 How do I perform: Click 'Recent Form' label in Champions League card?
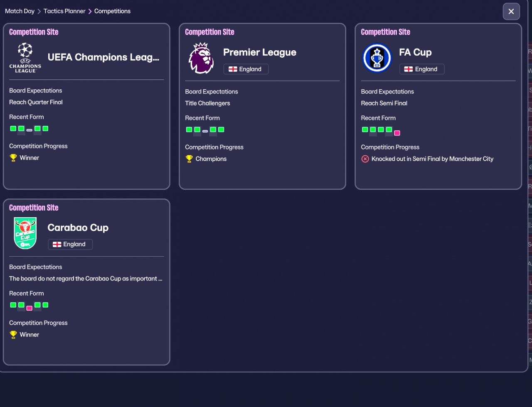pos(27,117)
